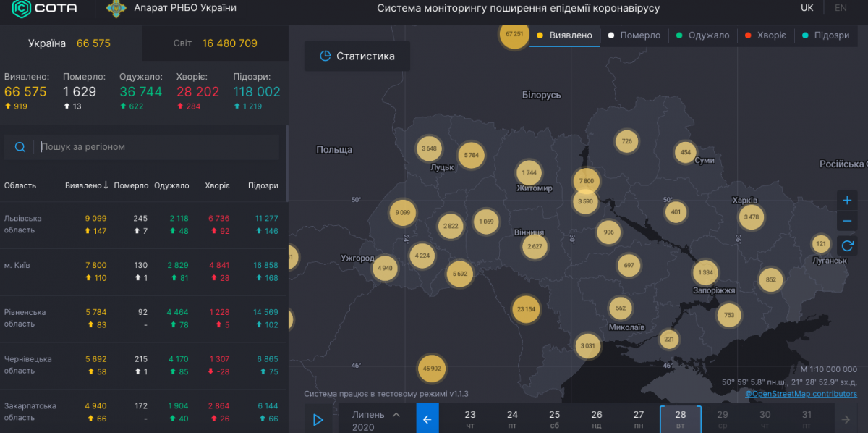This screenshot has height=433, width=868.
Task: Click the search magnifier icon
Action: point(20,147)
